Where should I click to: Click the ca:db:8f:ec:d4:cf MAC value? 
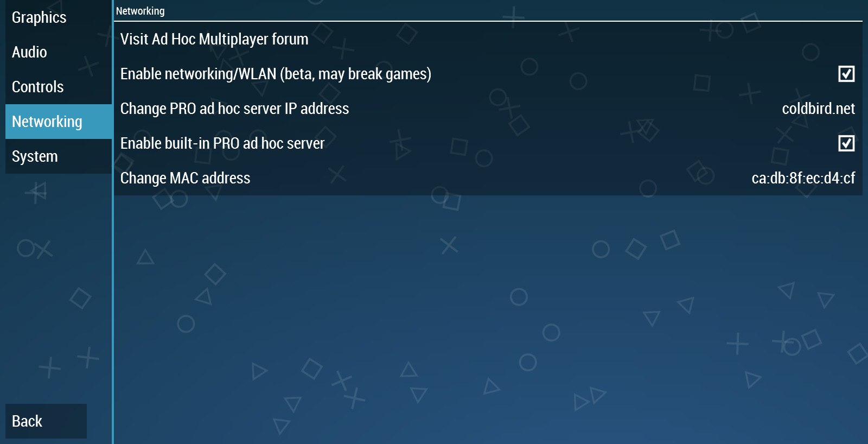[x=803, y=178]
